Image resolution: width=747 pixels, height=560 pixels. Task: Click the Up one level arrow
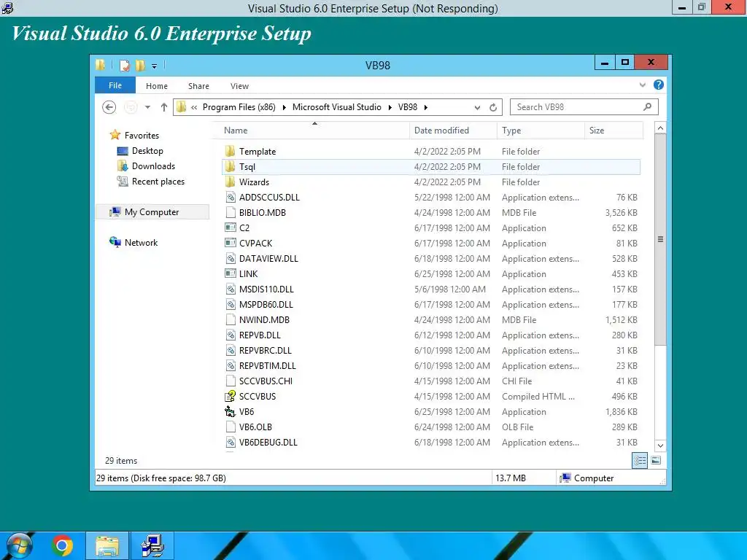[164, 107]
